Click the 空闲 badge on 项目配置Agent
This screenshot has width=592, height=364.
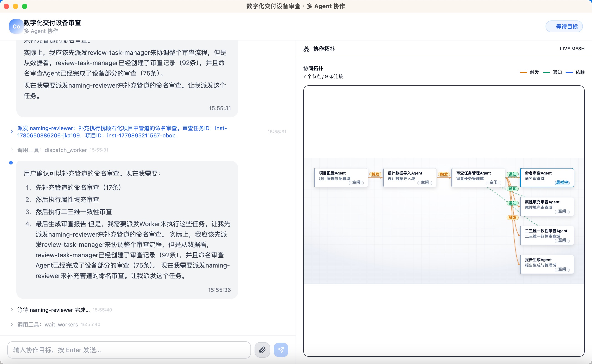(x=356, y=182)
